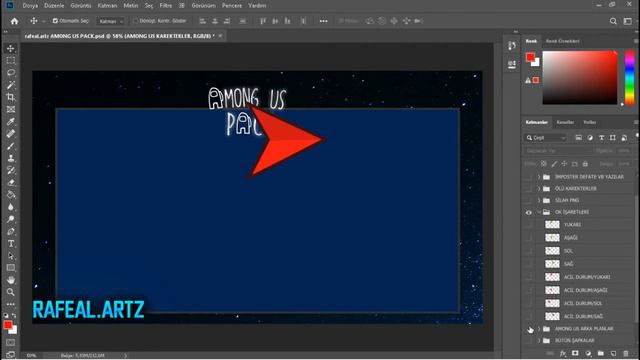Show the SİLAH PNG group visibility
Screen dimensions: 640x360
(529, 200)
